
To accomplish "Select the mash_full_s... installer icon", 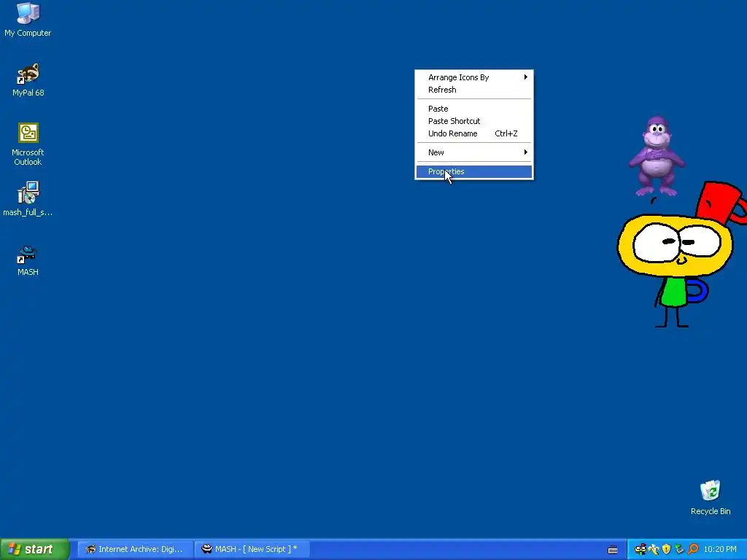I will 28,199.
